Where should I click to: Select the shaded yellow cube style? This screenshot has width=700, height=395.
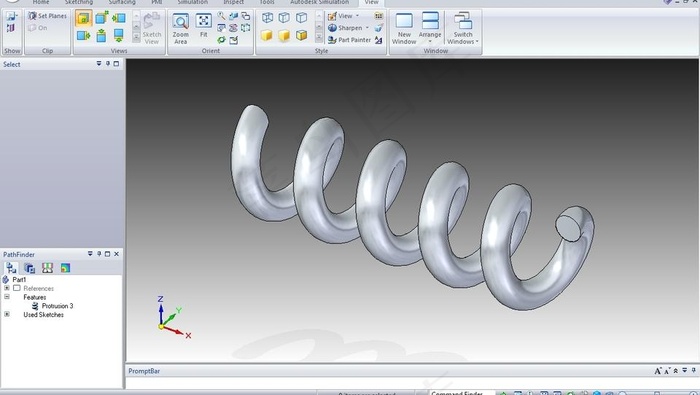(267, 35)
